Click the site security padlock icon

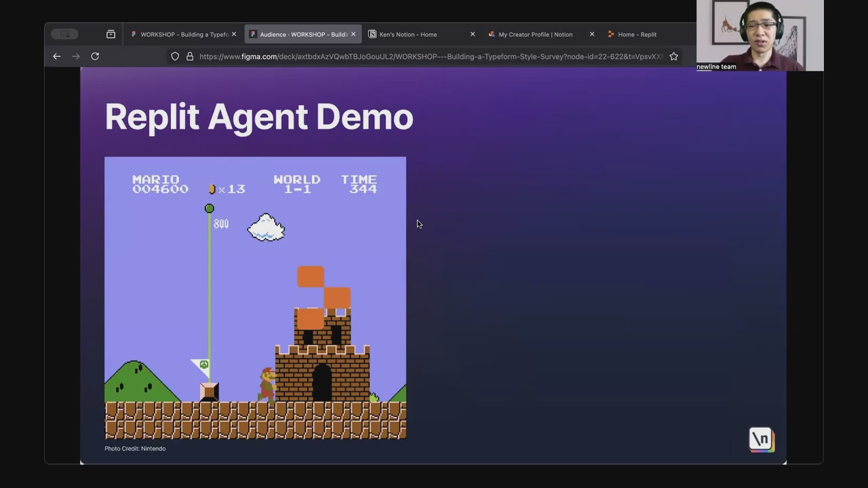coord(190,56)
